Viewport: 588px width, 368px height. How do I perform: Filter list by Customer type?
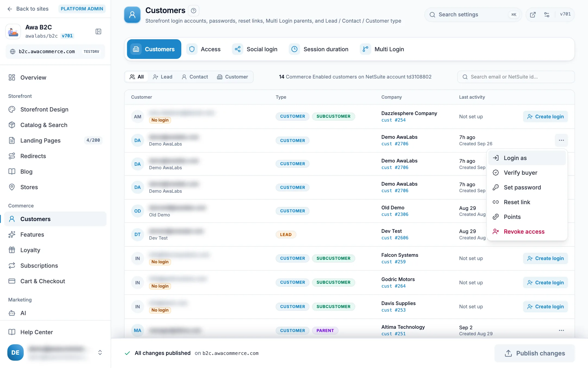[x=233, y=77]
